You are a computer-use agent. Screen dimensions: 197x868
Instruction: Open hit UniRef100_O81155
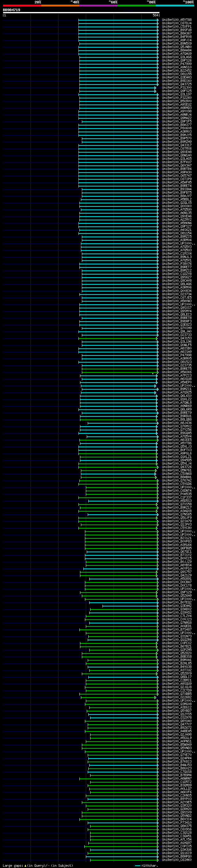(x=176, y=74)
